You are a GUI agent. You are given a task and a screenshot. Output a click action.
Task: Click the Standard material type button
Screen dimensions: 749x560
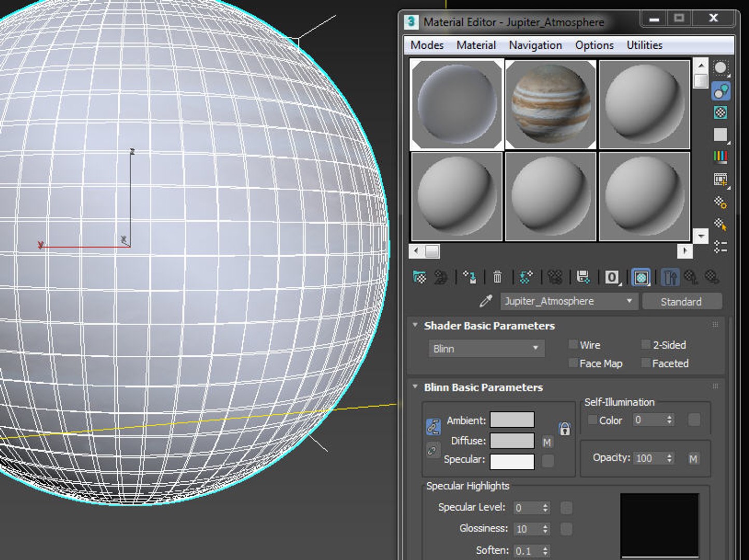click(x=682, y=302)
